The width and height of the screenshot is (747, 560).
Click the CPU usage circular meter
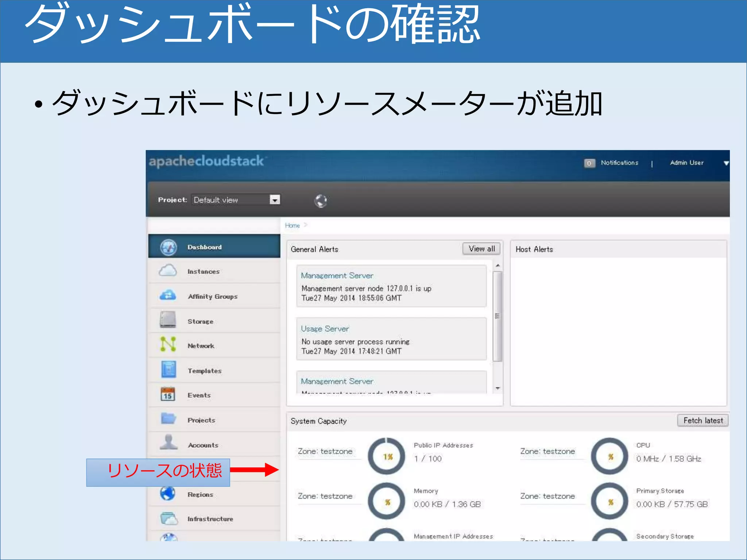click(x=609, y=456)
